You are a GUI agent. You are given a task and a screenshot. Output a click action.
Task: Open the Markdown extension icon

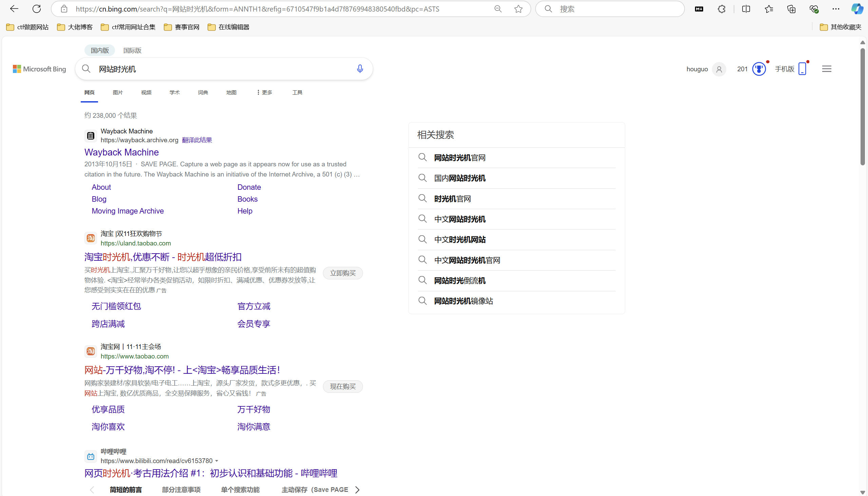coord(699,9)
